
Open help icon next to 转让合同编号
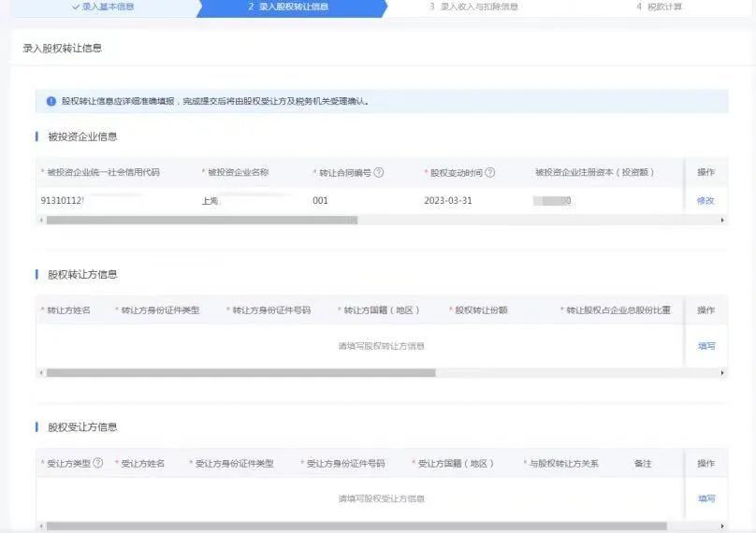pos(379,172)
